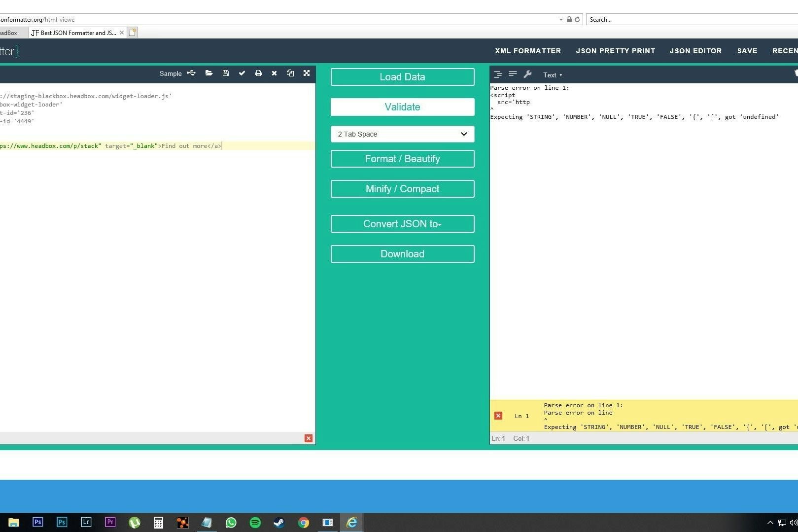Click the load from URL icon
This screenshot has width=798, height=532.
pos(191,73)
